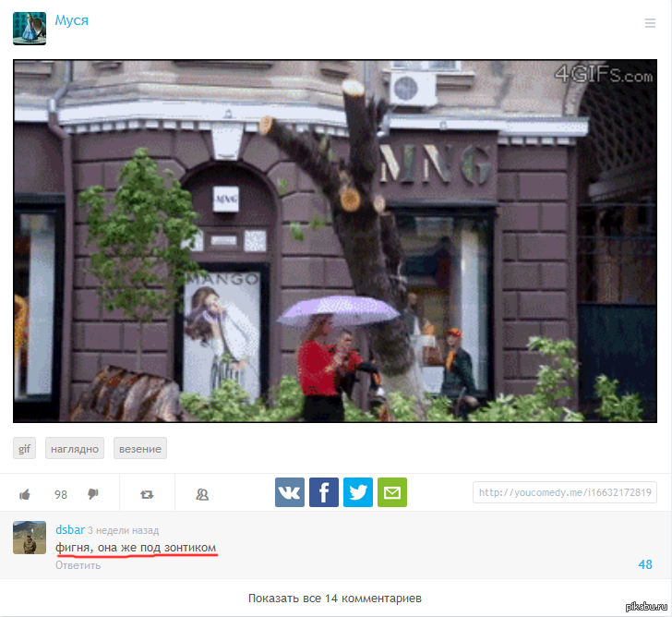672x617 pixels.
Task: Share post by email icon
Action: [392, 492]
